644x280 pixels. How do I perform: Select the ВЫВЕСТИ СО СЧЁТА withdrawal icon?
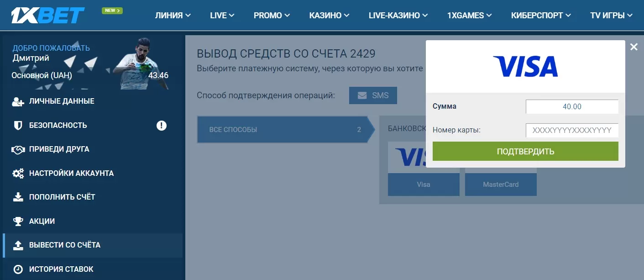point(17,245)
